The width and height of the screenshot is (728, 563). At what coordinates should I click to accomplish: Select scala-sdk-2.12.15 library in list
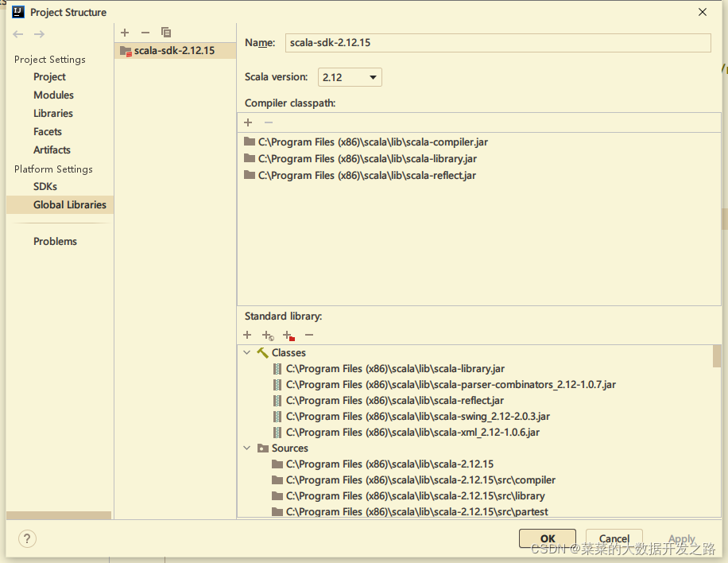(x=176, y=51)
